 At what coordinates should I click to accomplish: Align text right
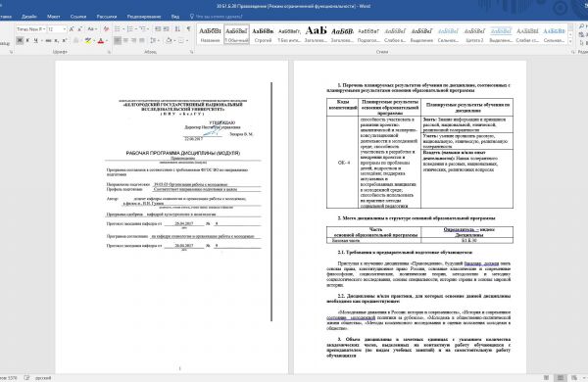(134, 40)
